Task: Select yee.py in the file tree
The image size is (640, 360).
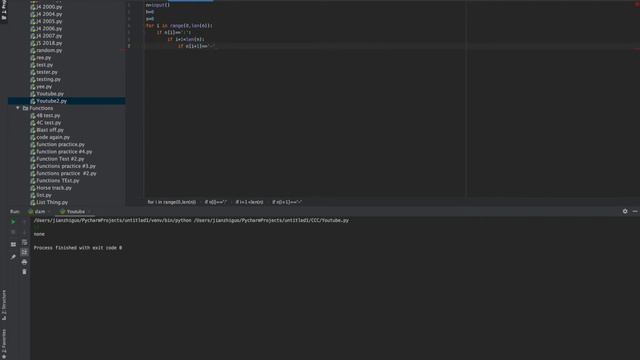Action: (44, 87)
